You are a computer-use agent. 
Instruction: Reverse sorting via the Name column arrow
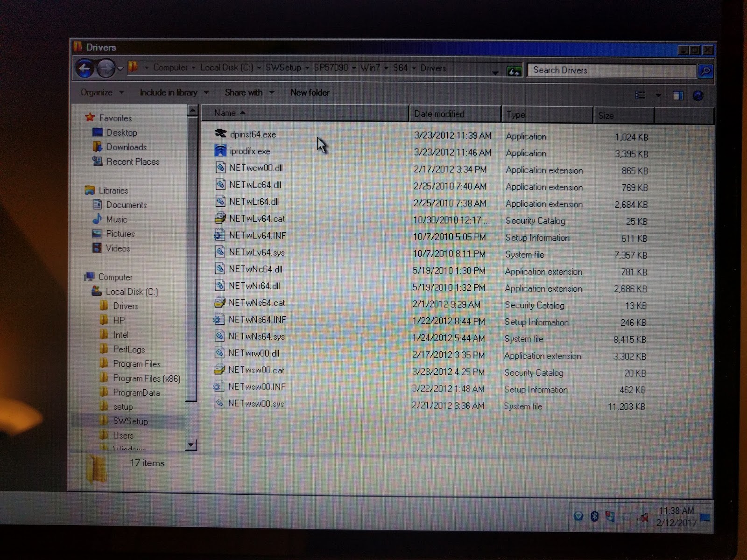coord(242,113)
